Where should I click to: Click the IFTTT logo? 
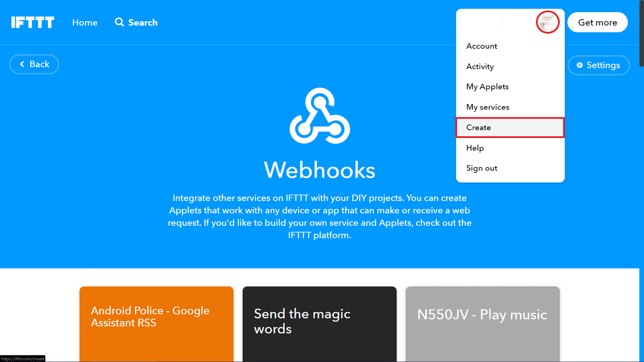click(33, 23)
